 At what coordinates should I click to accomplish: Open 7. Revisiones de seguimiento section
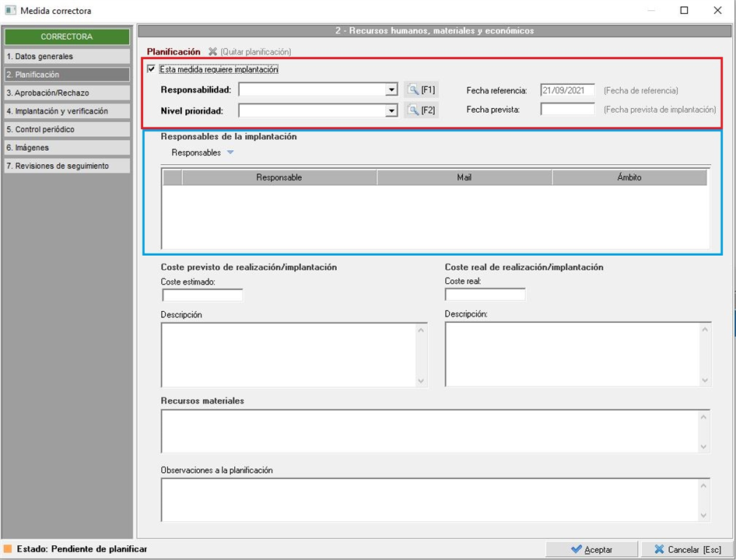[x=66, y=166]
